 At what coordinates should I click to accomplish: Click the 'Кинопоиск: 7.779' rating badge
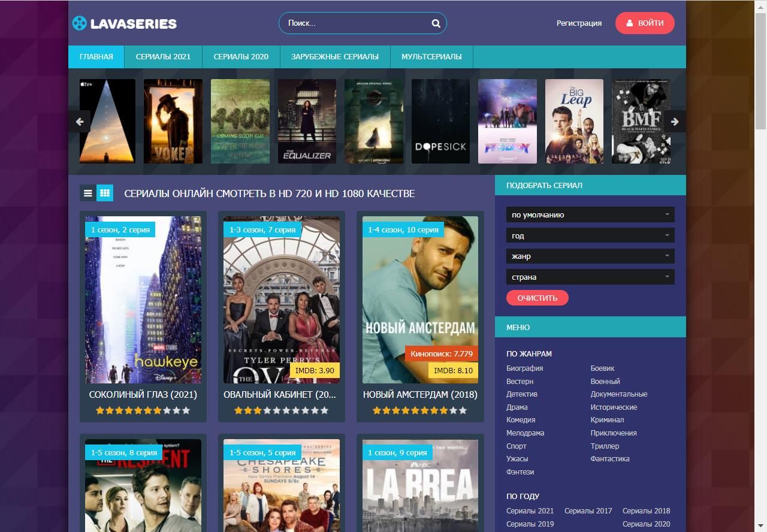442,354
